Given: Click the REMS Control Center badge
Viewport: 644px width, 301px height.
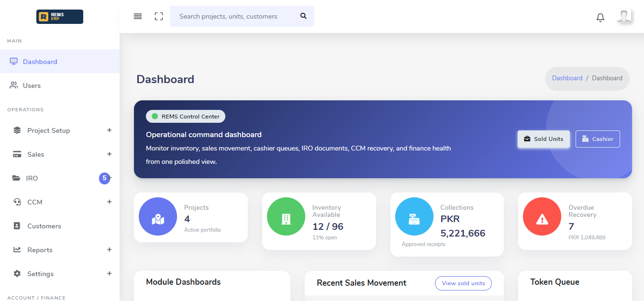Looking at the screenshot, I should (186, 116).
